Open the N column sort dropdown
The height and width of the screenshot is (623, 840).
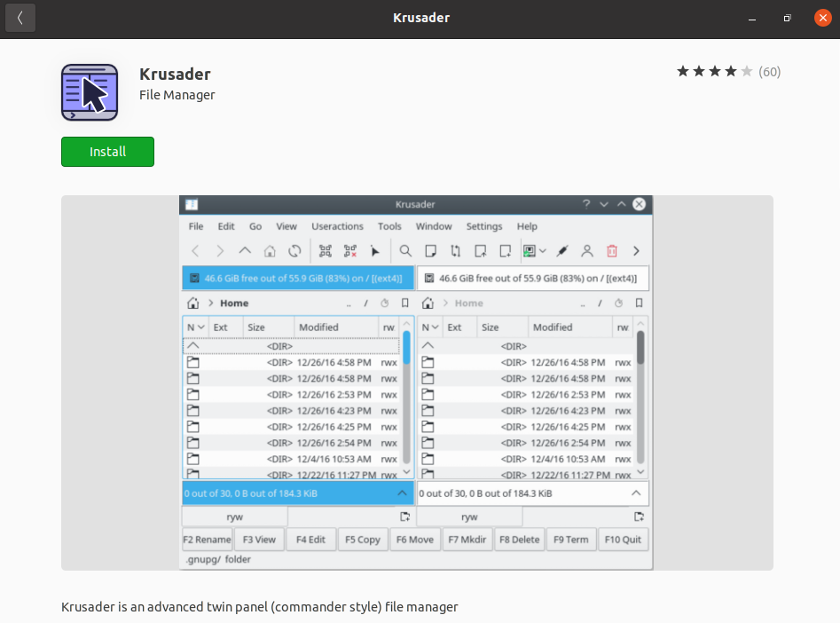point(197,327)
